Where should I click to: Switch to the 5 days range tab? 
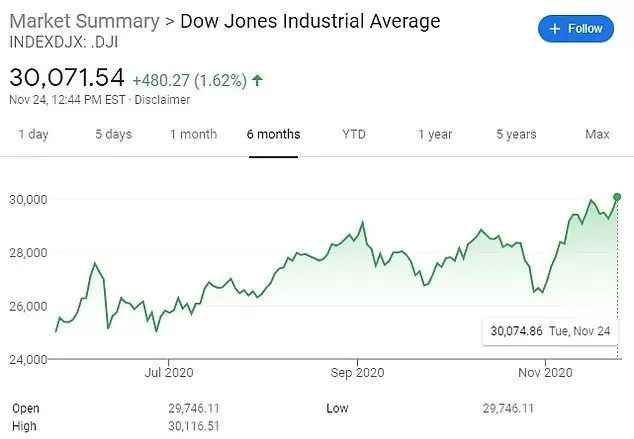(114, 134)
